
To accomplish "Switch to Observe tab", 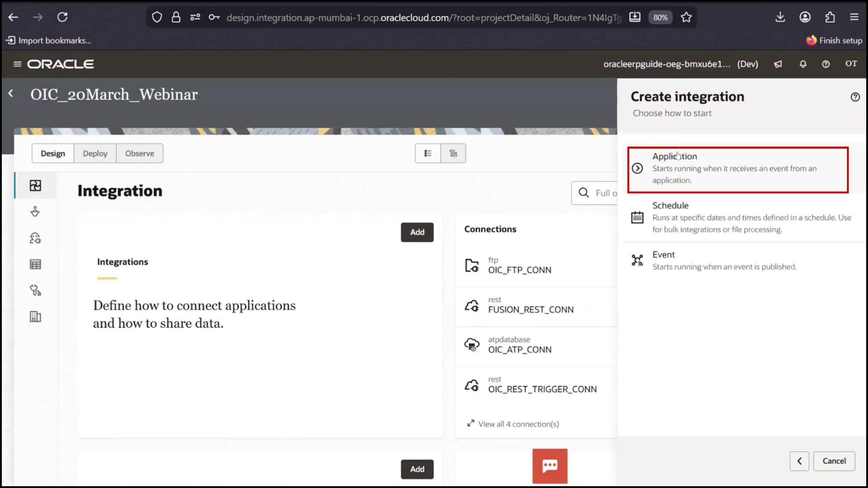I will pyautogui.click(x=140, y=154).
